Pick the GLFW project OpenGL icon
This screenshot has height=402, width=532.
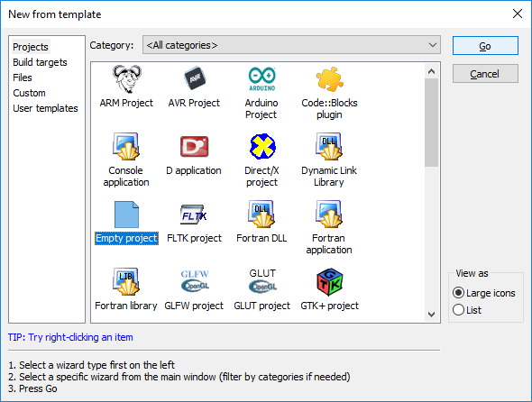pyautogui.click(x=195, y=281)
